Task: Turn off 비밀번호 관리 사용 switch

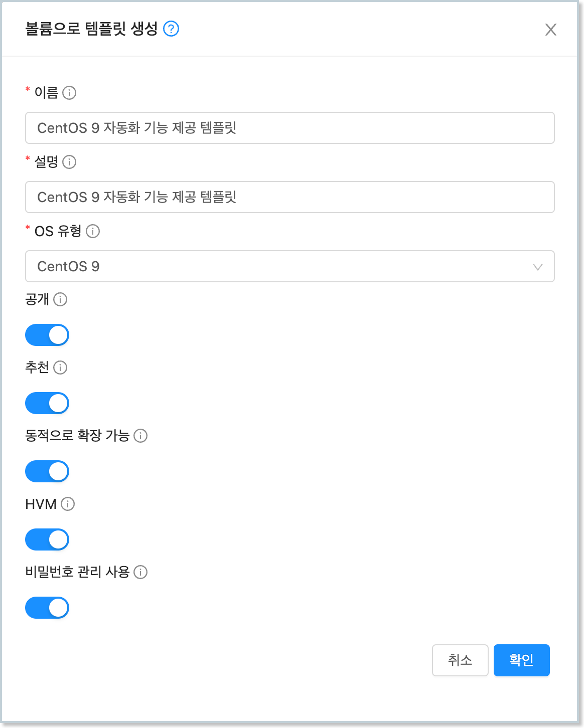Action: pyautogui.click(x=47, y=608)
